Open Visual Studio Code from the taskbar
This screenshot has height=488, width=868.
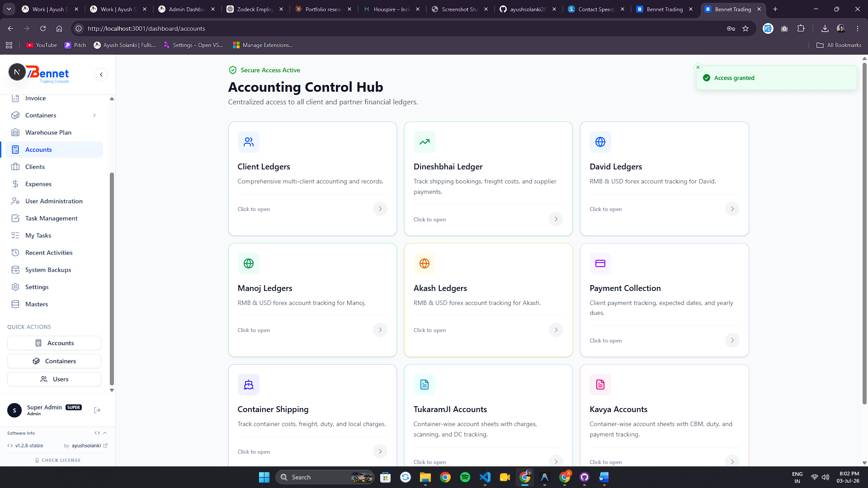[x=485, y=477]
